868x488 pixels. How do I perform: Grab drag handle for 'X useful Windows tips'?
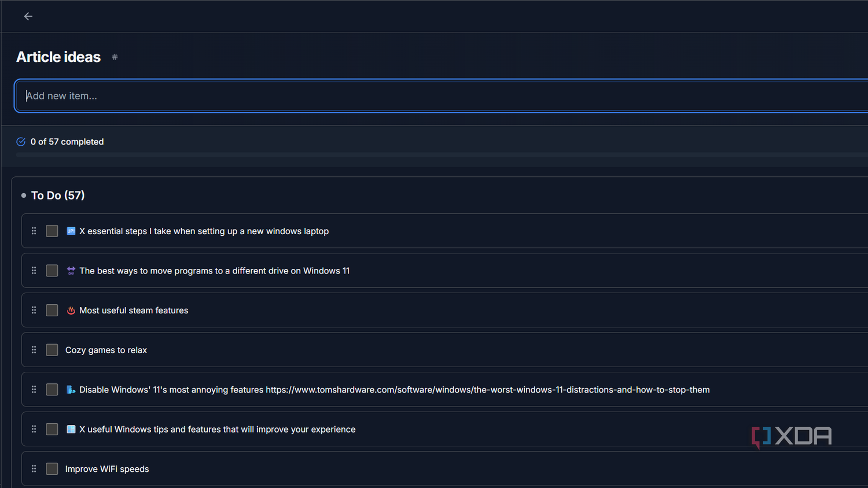pyautogui.click(x=34, y=429)
